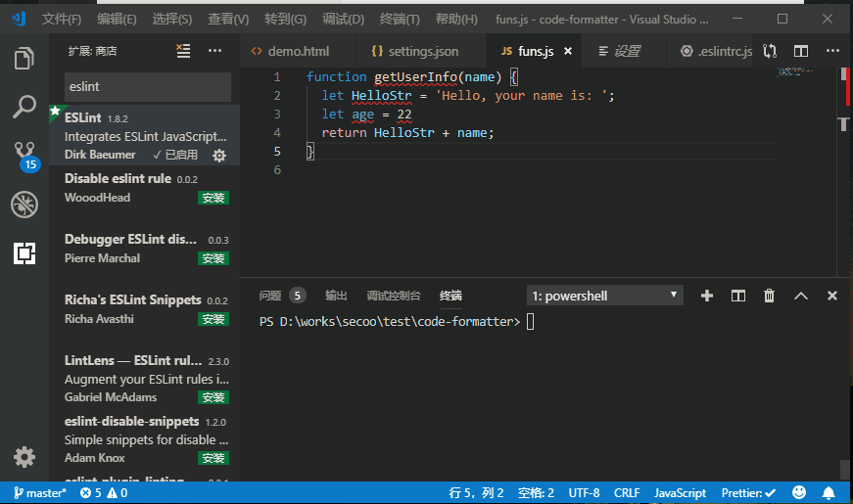
Task: Open the 查看(V) menu
Action: coord(228,20)
